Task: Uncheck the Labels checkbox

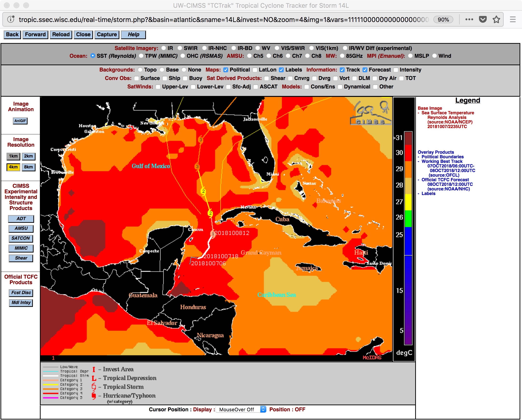Action: (281, 70)
